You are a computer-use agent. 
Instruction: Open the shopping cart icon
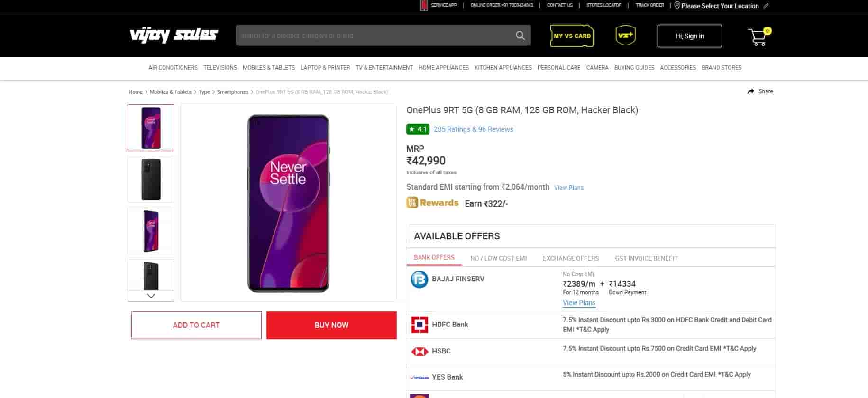coord(758,37)
